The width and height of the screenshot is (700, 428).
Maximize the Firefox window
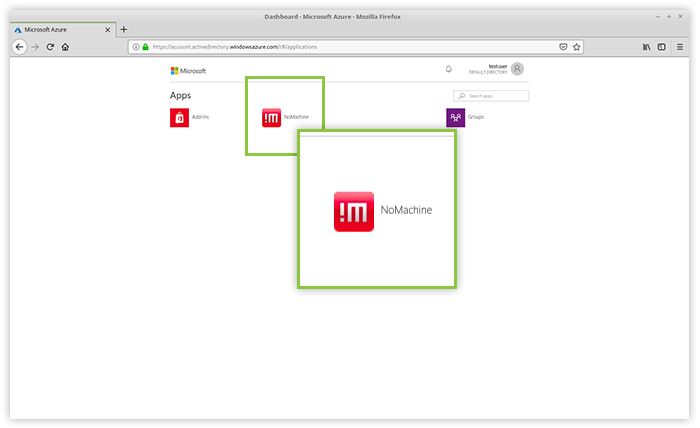point(669,17)
